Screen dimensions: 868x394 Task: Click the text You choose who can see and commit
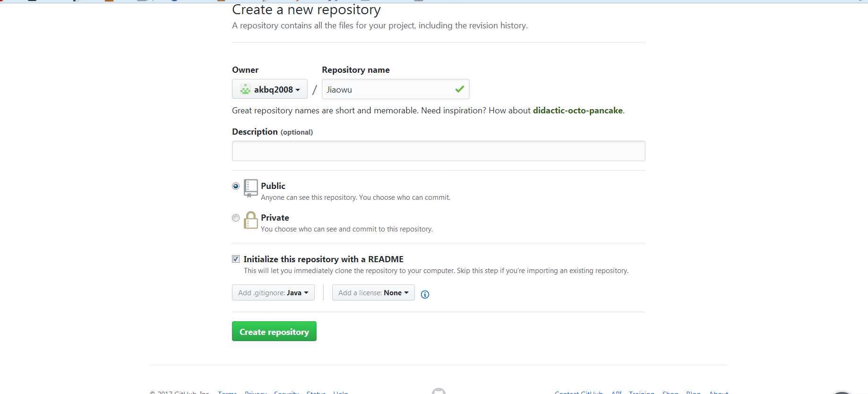point(347,229)
